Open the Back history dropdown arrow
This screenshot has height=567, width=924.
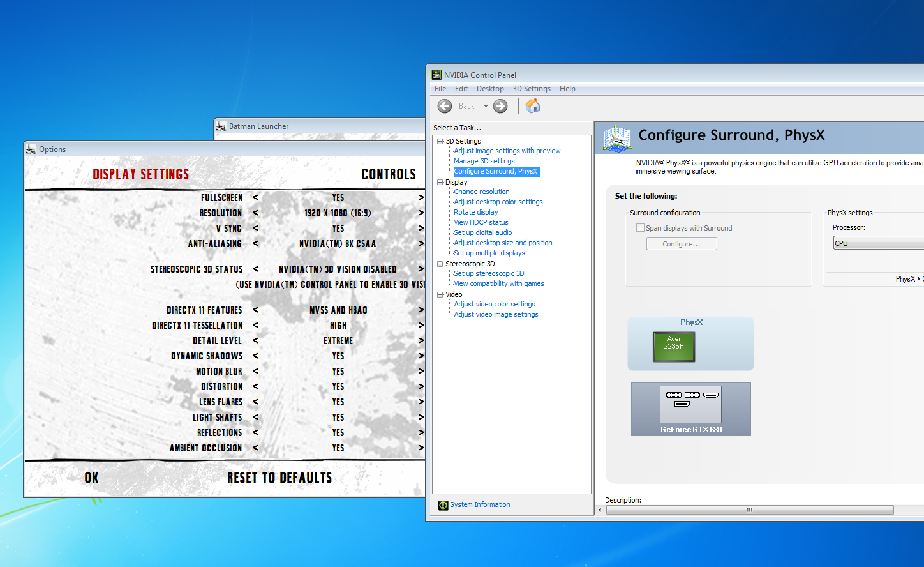(x=486, y=106)
